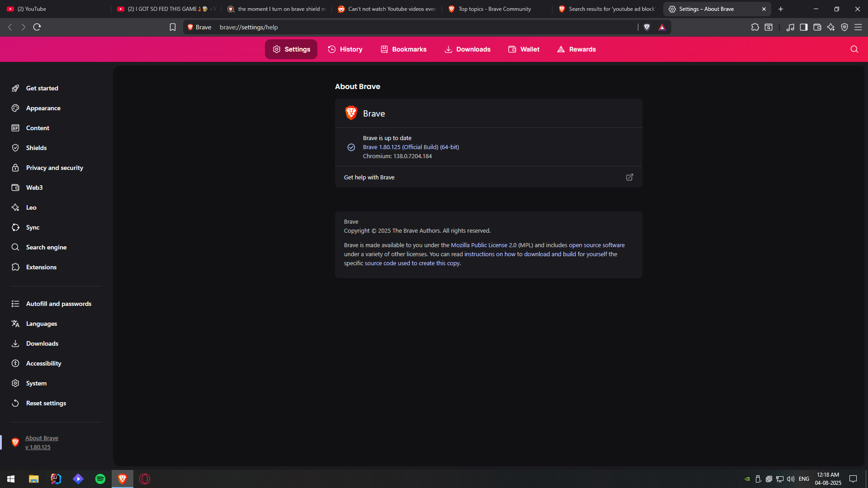Click the open source software link
868x488 pixels.
pos(596,245)
